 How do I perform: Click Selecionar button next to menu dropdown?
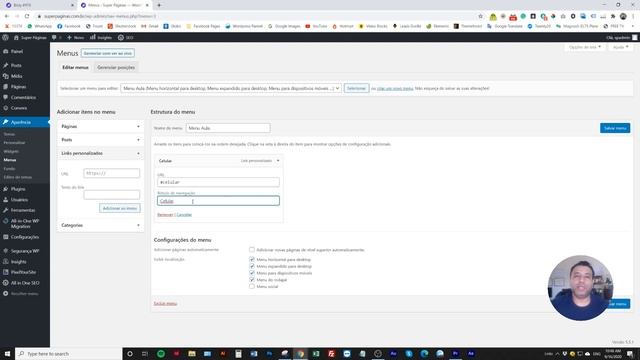(356, 88)
